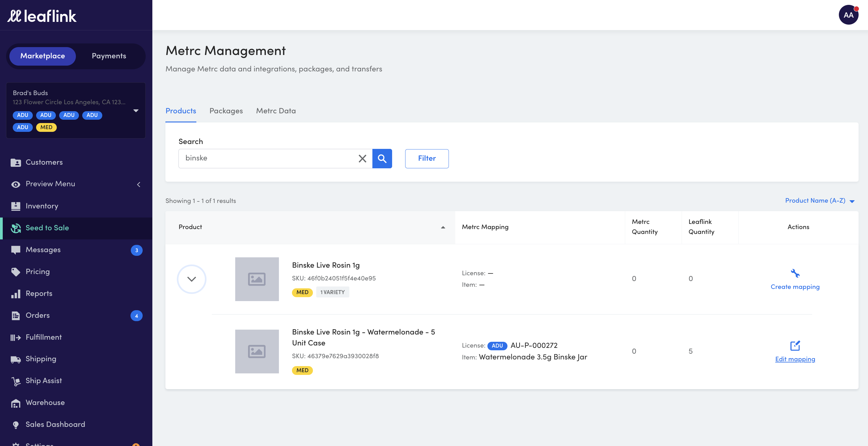
Task: Click ADU badge beside AU-P-000272
Action: pos(497,346)
